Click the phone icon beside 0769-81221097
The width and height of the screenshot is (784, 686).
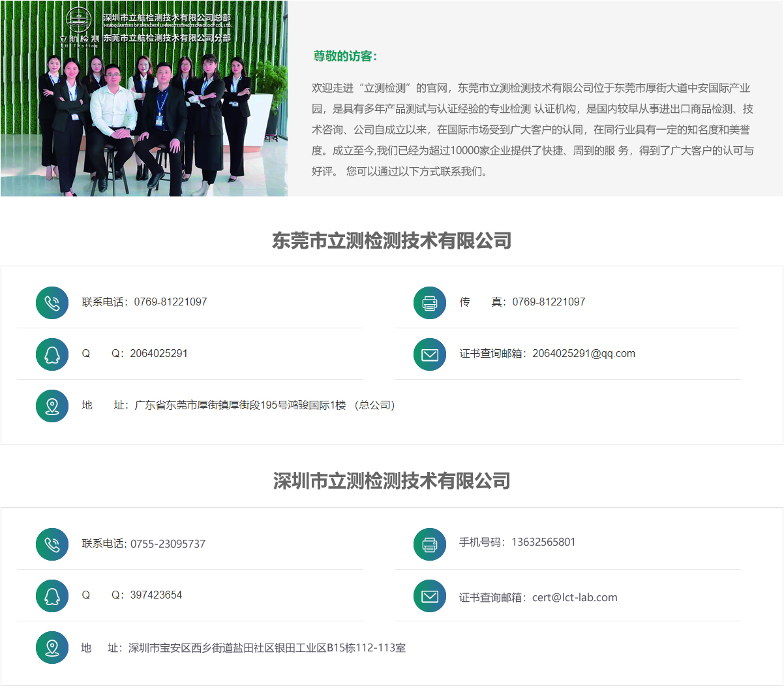pos(52,303)
